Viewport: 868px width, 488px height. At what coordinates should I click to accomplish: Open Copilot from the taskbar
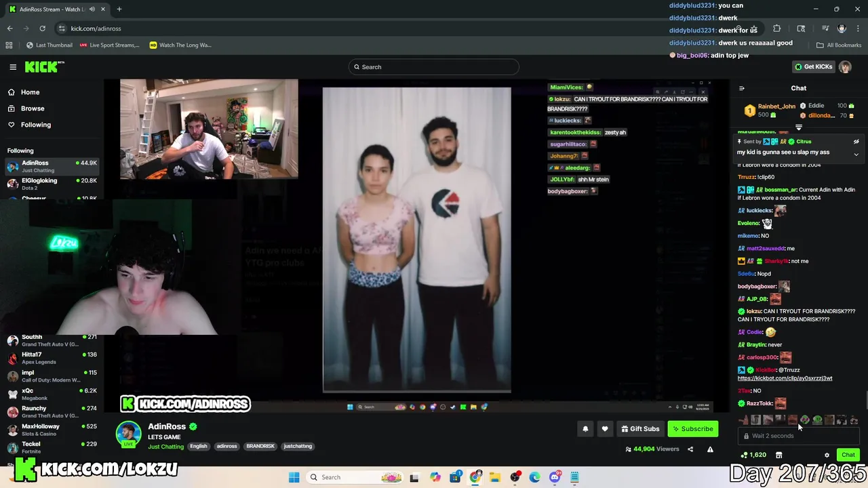click(435, 477)
